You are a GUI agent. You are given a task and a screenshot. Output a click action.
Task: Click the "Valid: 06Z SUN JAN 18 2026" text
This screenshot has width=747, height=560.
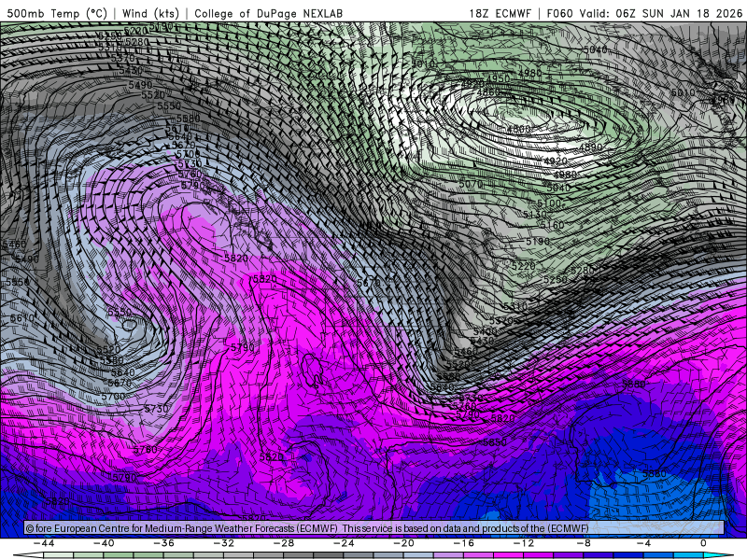tap(661, 13)
